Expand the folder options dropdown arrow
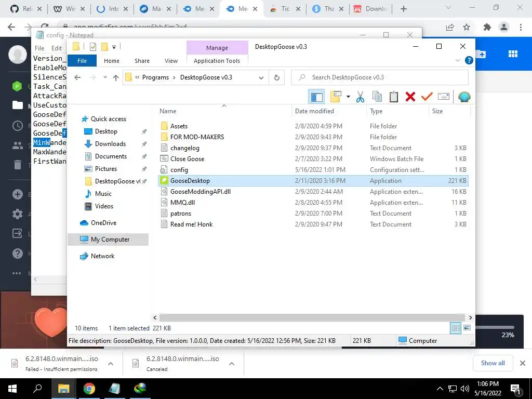 348,97
